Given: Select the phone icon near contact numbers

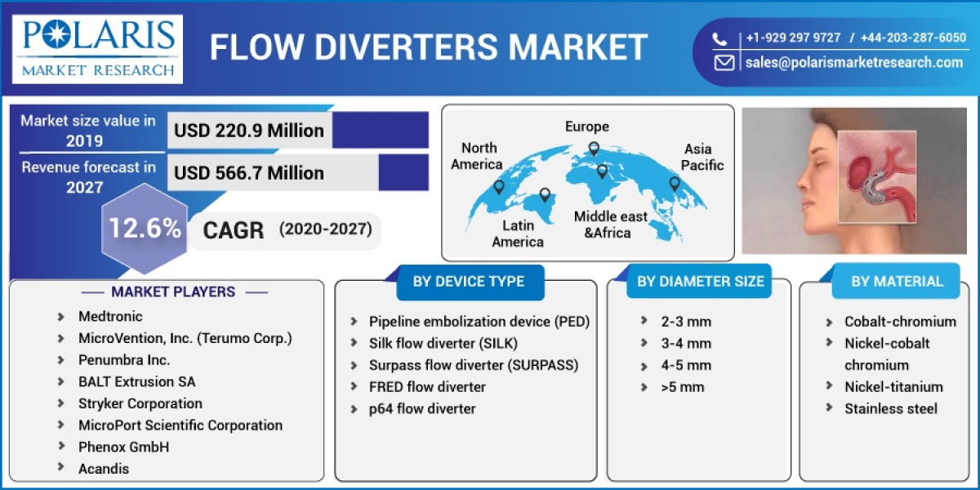Looking at the screenshot, I should tap(722, 37).
